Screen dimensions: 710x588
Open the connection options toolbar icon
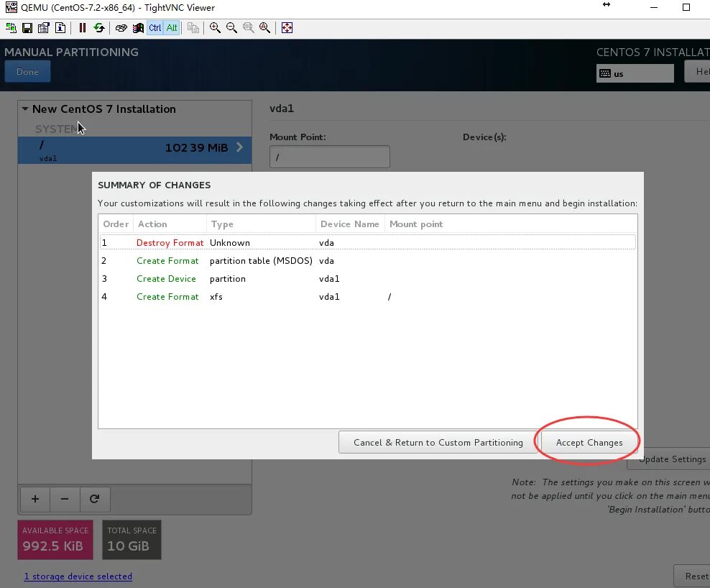(x=43, y=28)
